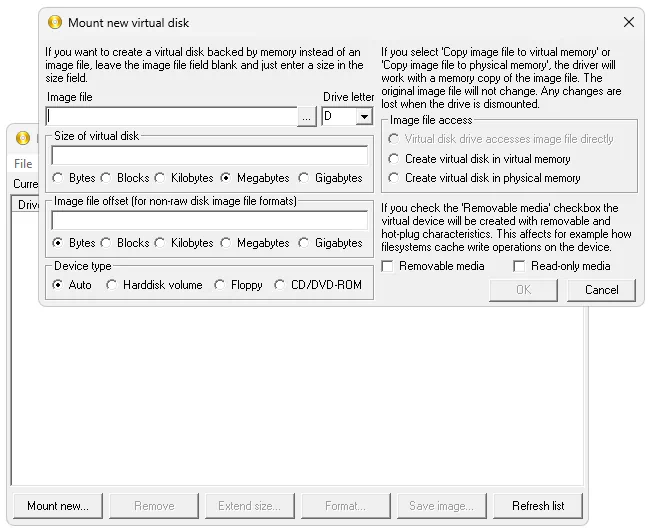The width and height of the screenshot is (656, 532).
Task: Open the File menu in background window
Action: click(23, 164)
